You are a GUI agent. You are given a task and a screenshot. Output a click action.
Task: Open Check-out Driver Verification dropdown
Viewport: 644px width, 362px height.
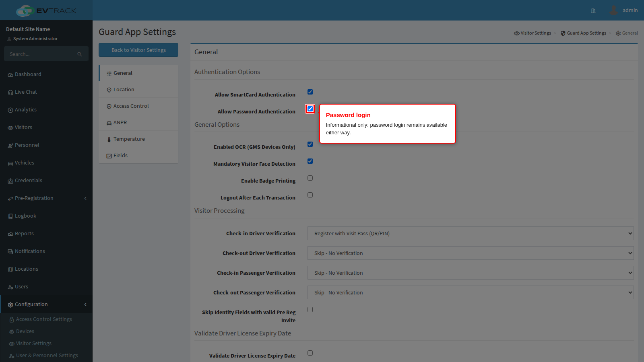(x=471, y=253)
